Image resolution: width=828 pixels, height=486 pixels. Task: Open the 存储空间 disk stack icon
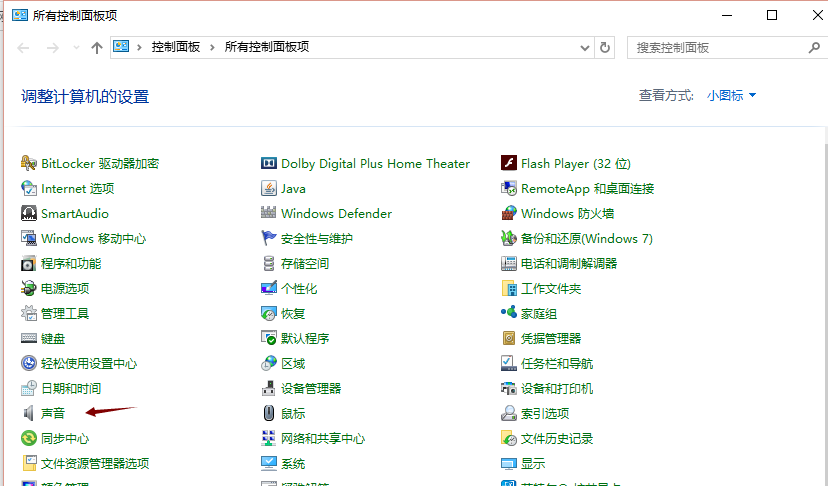(x=269, y=263)
